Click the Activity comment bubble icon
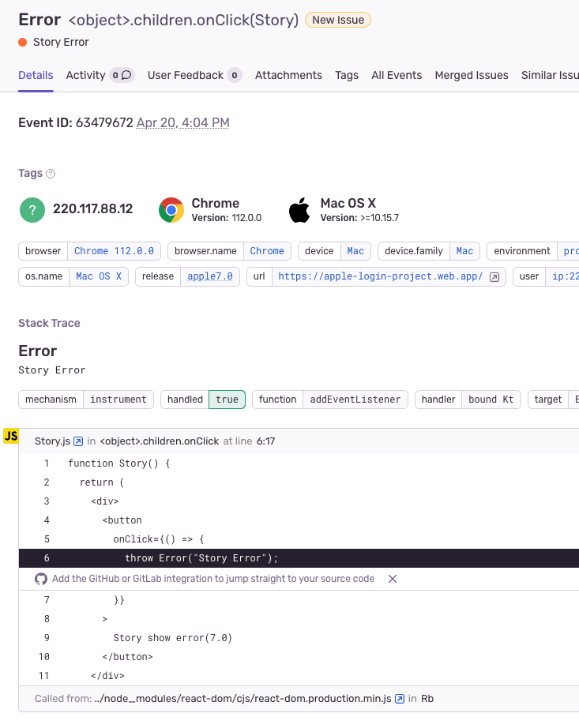 [x=126, y=75]
